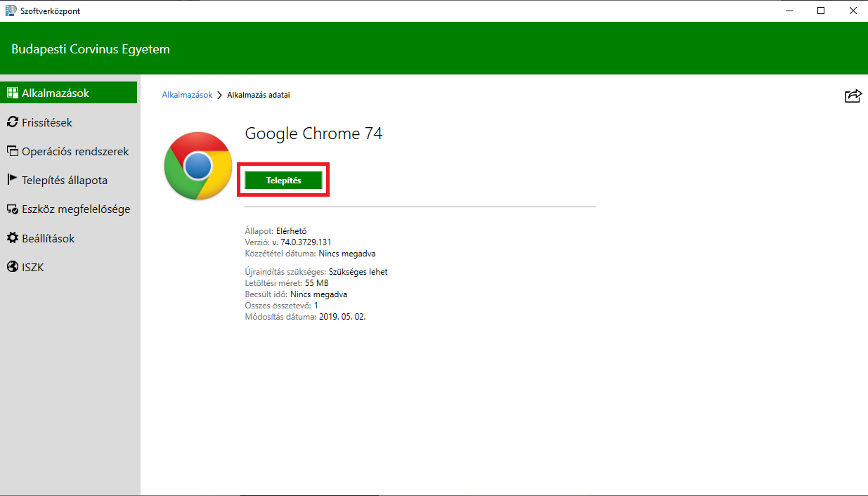Click the Beállítások gear icon
The width and height of the screenshot is (868, 496).
click(12, 238)
